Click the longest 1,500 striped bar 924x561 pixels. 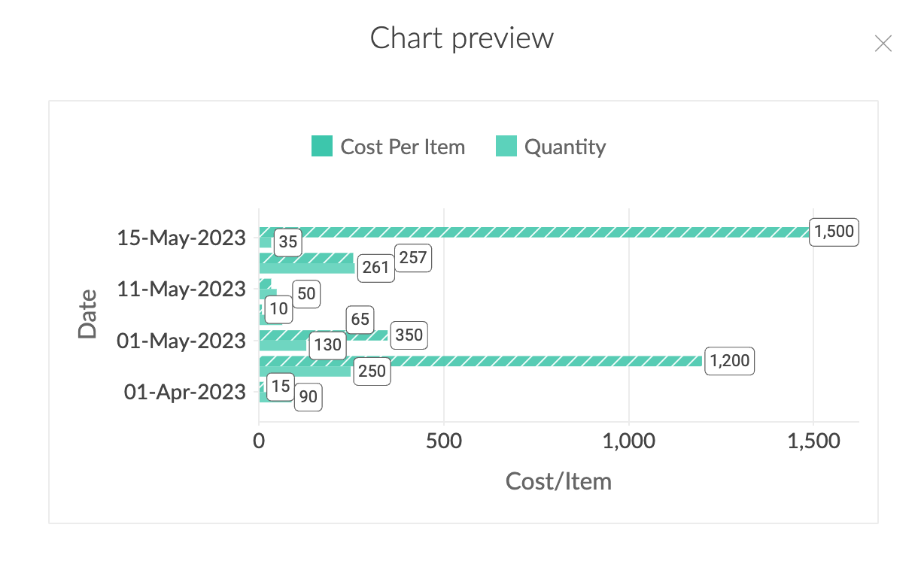534,232
